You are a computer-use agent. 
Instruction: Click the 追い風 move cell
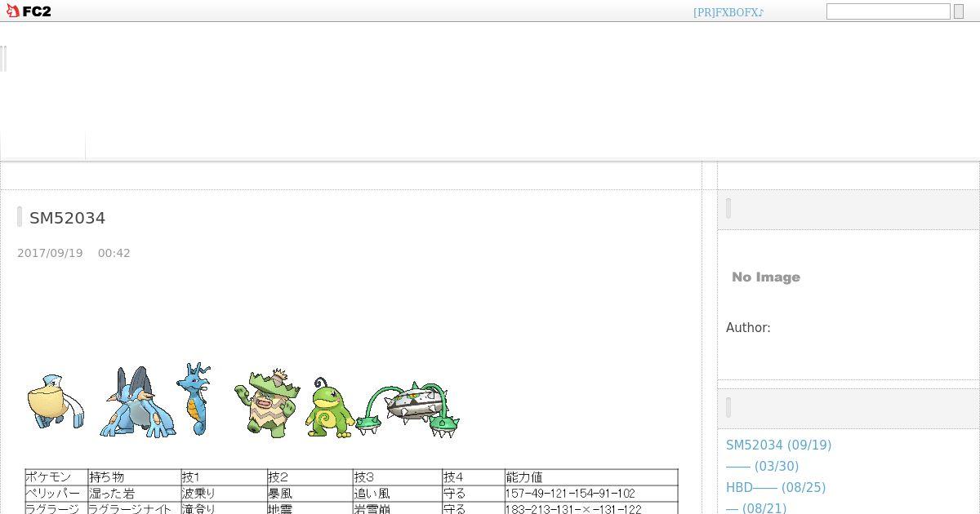[x=397, y=494]
